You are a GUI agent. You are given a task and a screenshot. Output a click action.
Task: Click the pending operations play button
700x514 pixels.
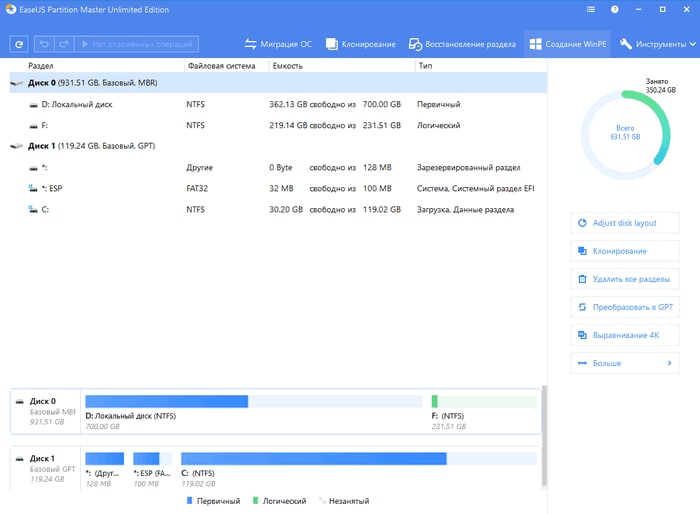click(137, 44)
